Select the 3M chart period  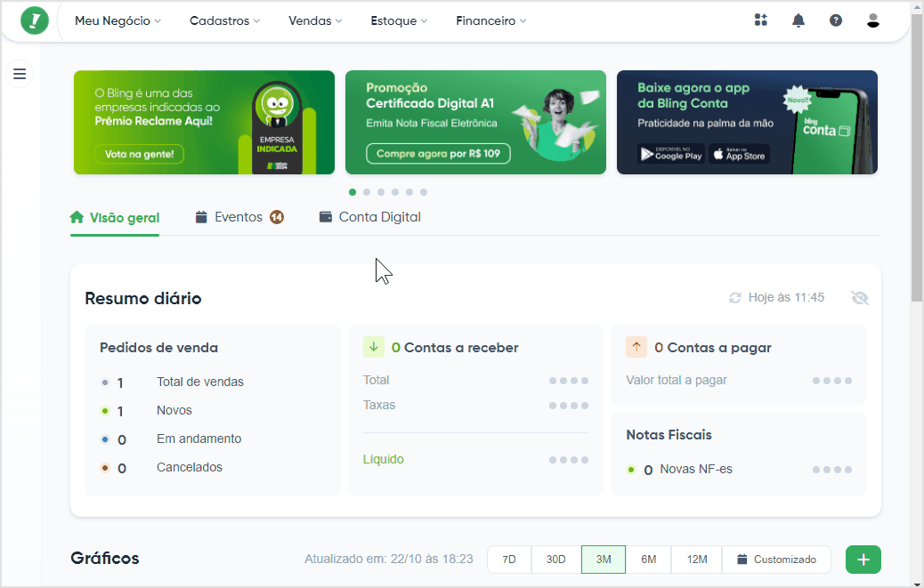coord(604,560)
